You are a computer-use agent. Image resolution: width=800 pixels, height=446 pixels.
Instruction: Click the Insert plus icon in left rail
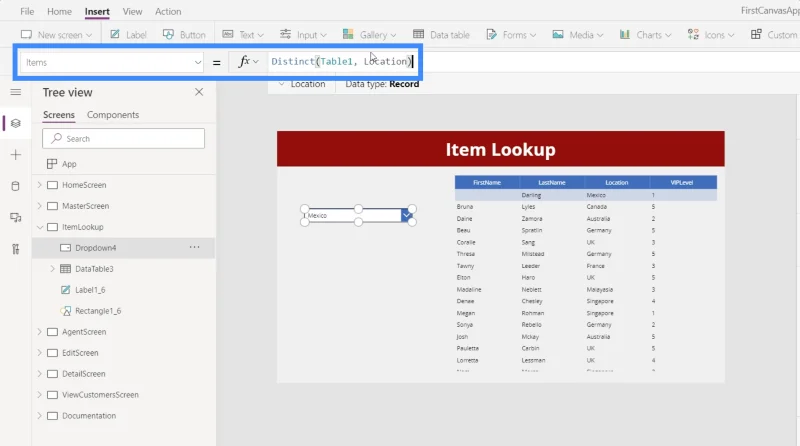pos(16,155)
